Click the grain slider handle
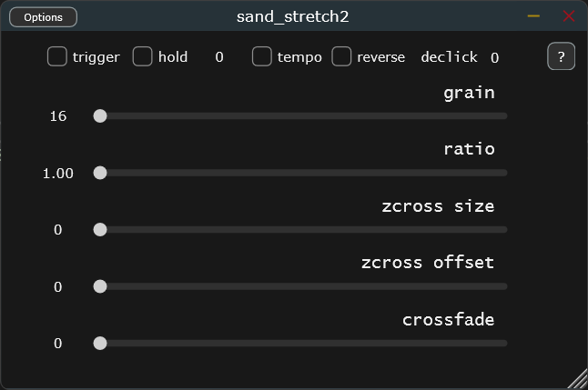Viewport: 588px width, 390px height. pos(100,116)
